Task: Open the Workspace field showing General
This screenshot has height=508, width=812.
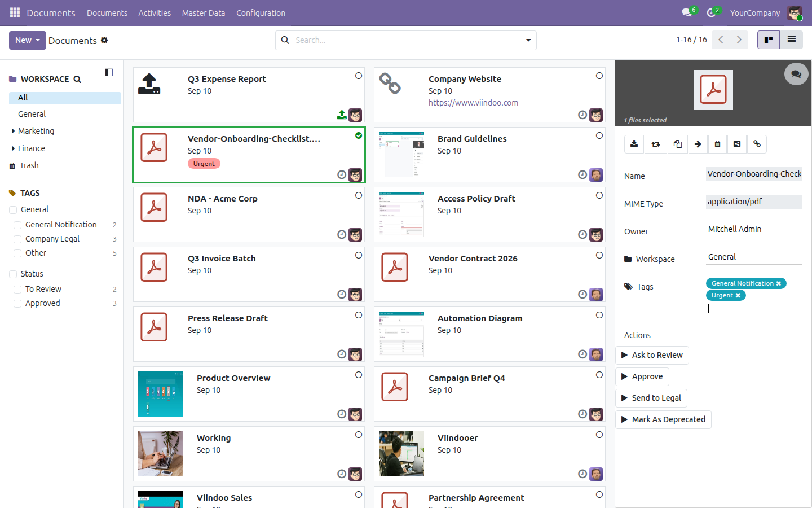Action: coord(754,257)
